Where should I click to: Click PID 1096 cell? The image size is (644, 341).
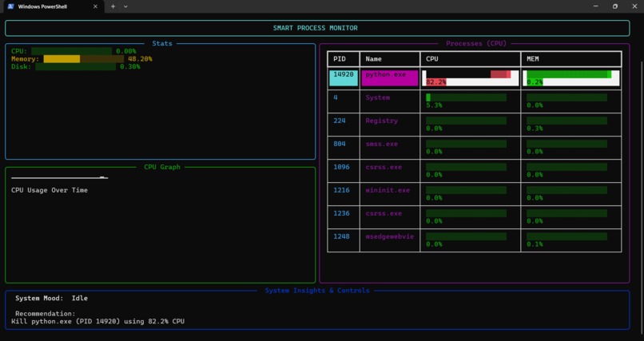(341, 167)
